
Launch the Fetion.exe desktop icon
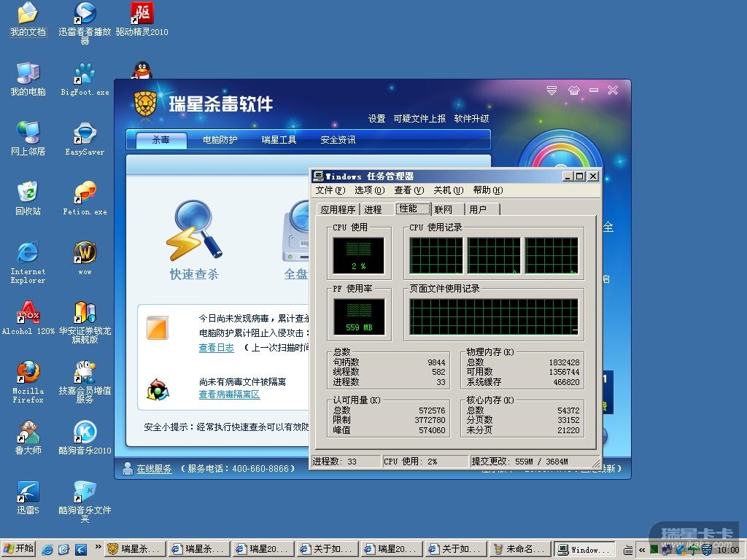(85, 198)
